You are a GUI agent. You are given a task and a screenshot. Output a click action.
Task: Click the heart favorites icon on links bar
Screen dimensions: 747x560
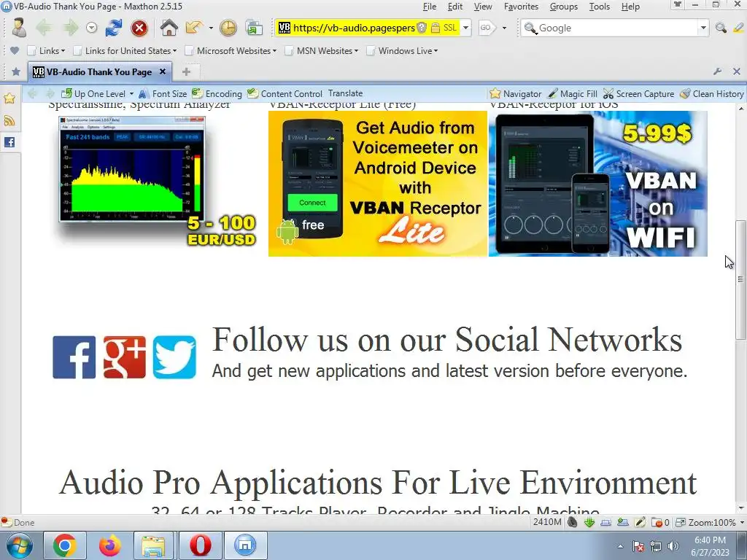pyautogui.click(x=15, y=50)
